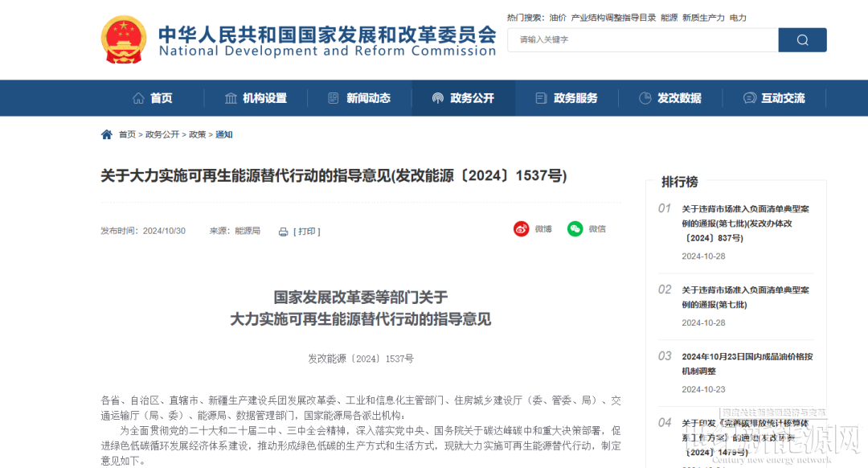Click the centered title line 国家发展改革委等部门关于

[361, 298]
